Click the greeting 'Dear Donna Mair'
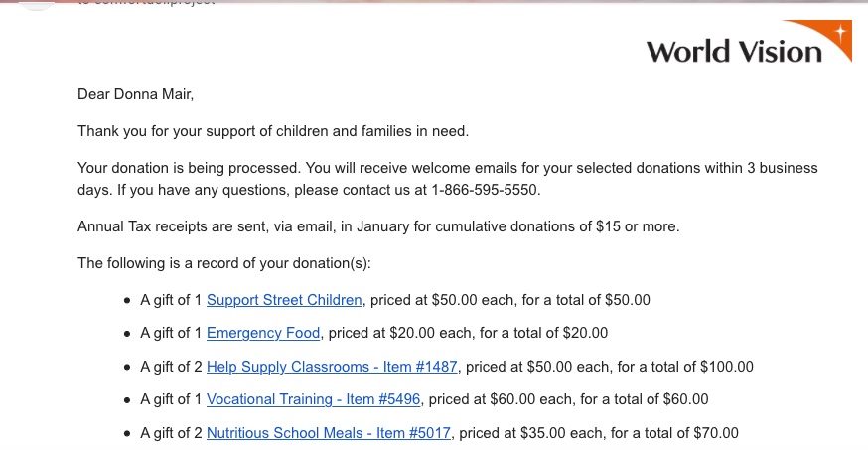The width and height of the screenshot is (868, 450). [x=136, y=95]
